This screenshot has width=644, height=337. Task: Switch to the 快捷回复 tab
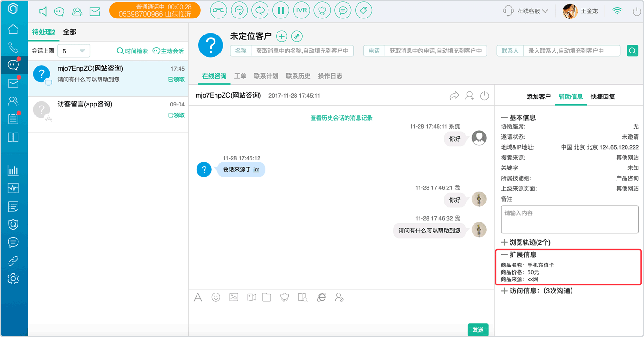603,97
